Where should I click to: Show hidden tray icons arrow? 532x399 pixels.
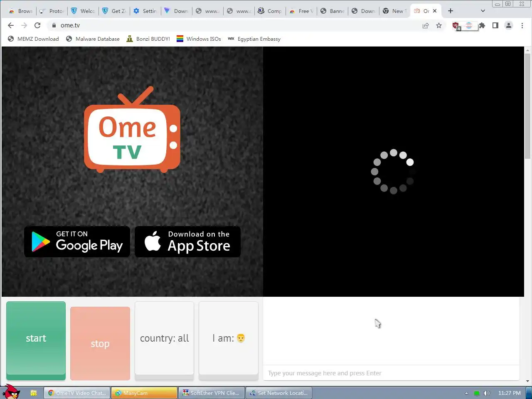pos(466,393)
